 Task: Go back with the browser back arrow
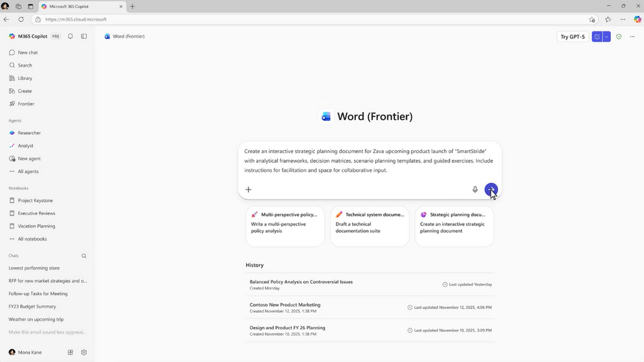point(6,20)
